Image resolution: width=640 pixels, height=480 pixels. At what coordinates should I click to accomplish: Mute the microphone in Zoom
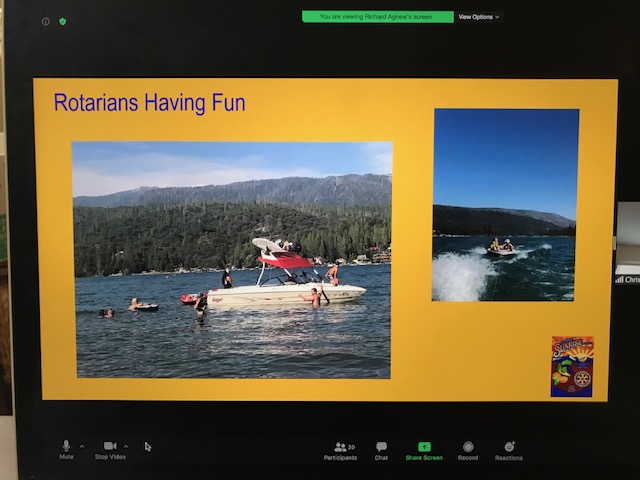66,446
